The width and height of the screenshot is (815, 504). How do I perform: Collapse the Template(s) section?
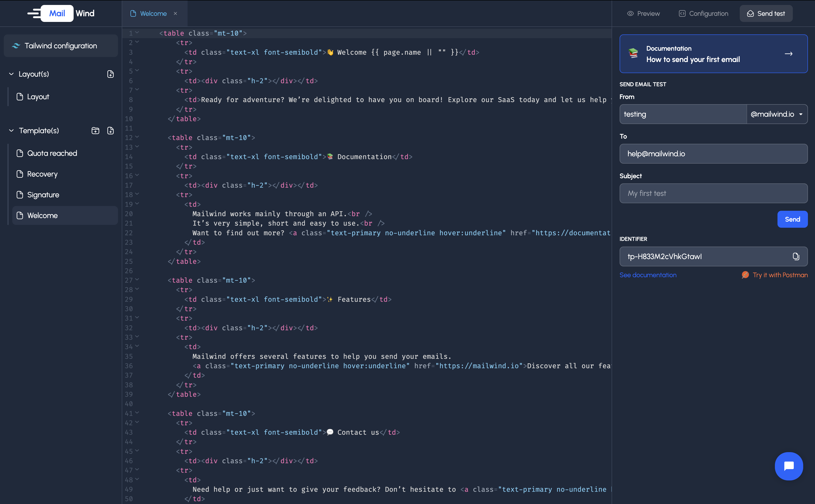click(x=11, y=131)
